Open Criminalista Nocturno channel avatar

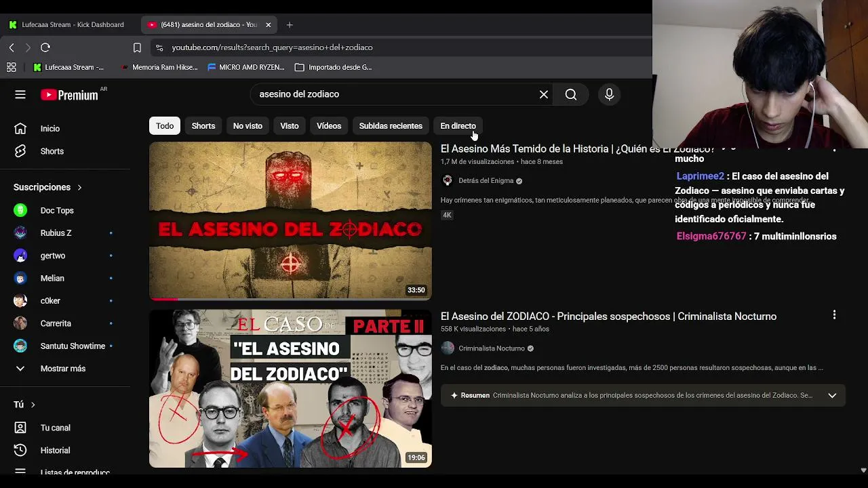448,348
